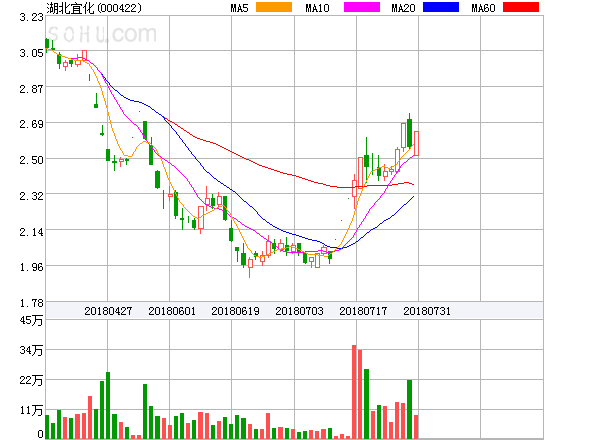
Task: Click the 22万 volume axis label
Action: (31, 380)
